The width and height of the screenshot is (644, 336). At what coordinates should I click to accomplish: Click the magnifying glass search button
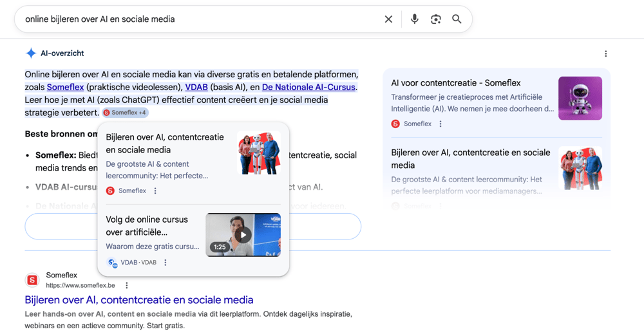pos(457,19)
